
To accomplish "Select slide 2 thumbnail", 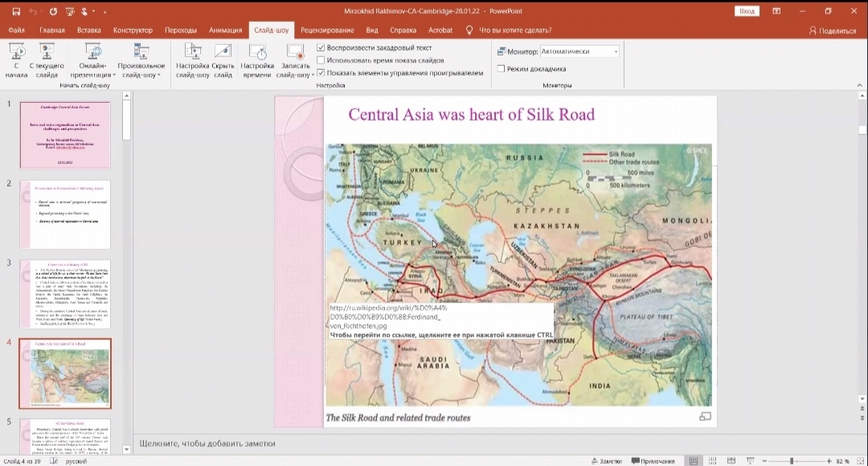I will point(65,215).
